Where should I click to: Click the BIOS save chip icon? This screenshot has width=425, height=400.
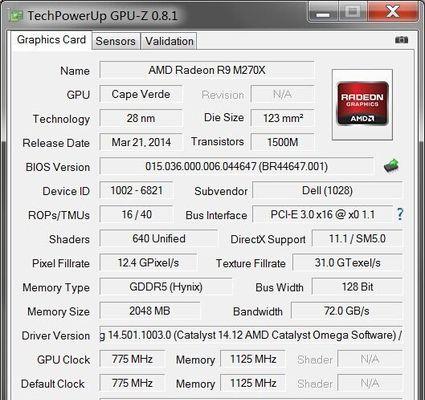(x=391, y=165)
